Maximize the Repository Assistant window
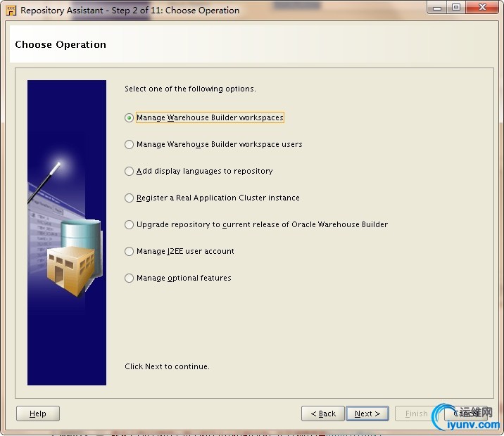This screenshot has height=436, width=504. click(456, 8)
